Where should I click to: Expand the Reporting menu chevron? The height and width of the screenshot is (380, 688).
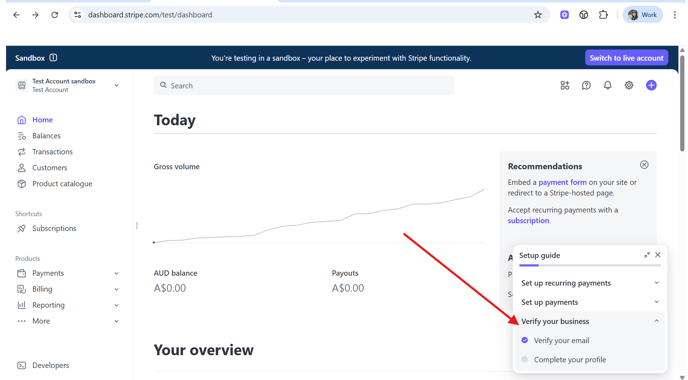tap(116, 305)
